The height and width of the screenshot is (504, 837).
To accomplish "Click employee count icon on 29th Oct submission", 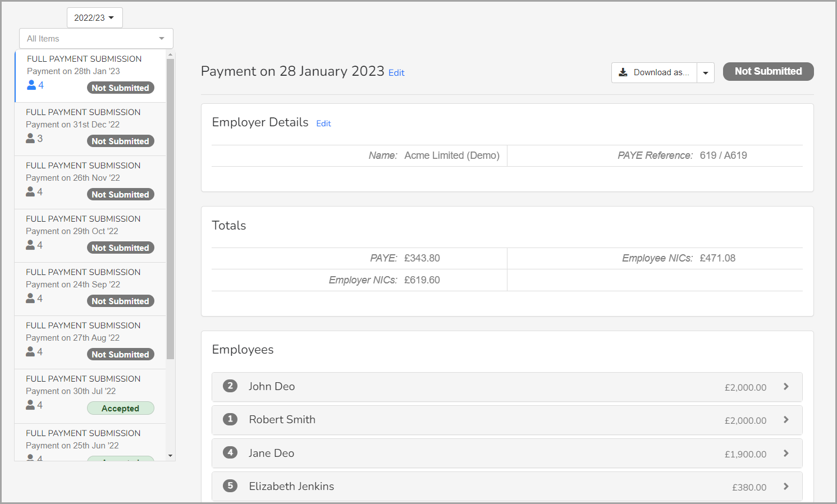I will point(30,245).
